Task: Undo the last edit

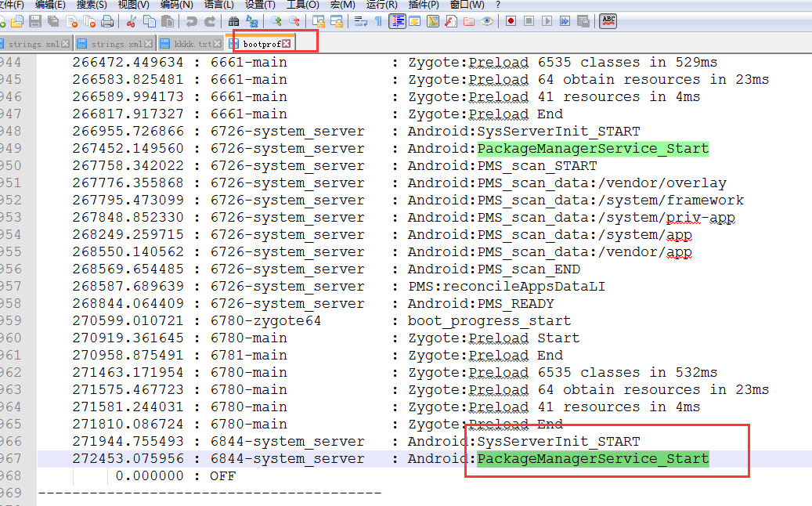Action: 192,21
